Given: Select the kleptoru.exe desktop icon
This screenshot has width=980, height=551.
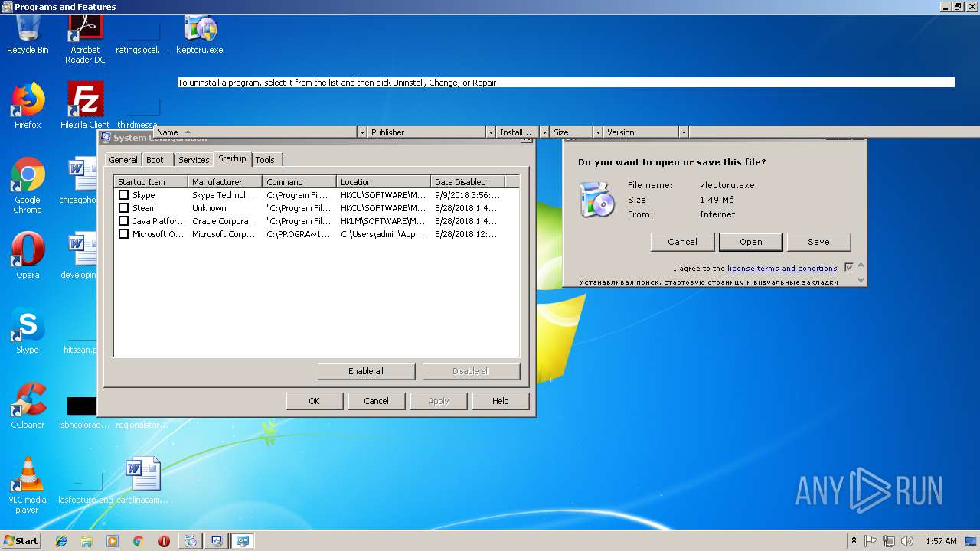Looking at the screenshot, I should click(x=200, y=34).
